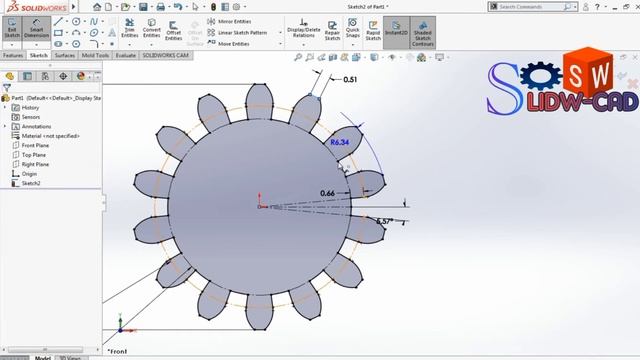
Task: Select Front Plane in the tree
Action: pyautogui.click(x=35, y=145)
